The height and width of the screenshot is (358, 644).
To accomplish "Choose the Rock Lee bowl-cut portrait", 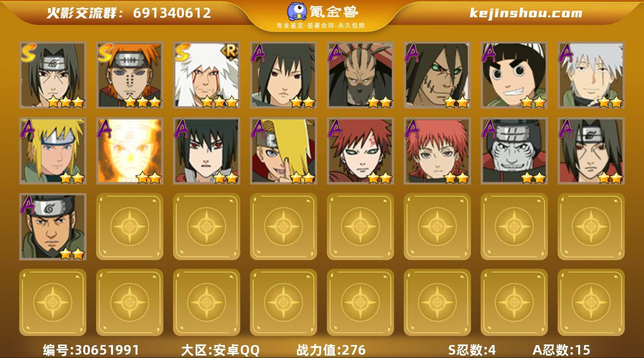I will [x=514, y=75].
